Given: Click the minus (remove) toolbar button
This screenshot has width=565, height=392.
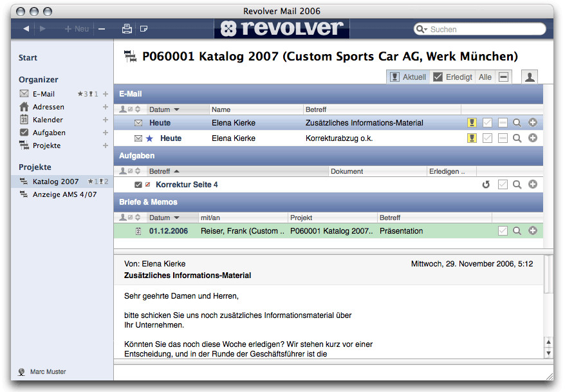Looking at the screenshot, I should [102, 29].
